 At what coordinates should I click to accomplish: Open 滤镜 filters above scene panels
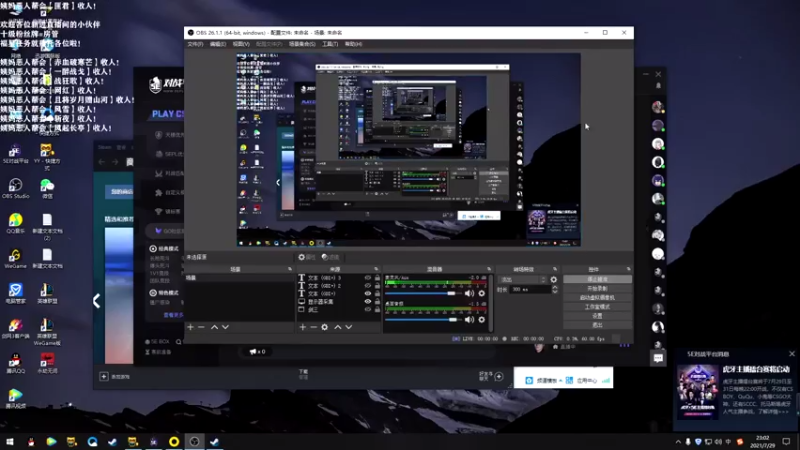pos(331,257)
